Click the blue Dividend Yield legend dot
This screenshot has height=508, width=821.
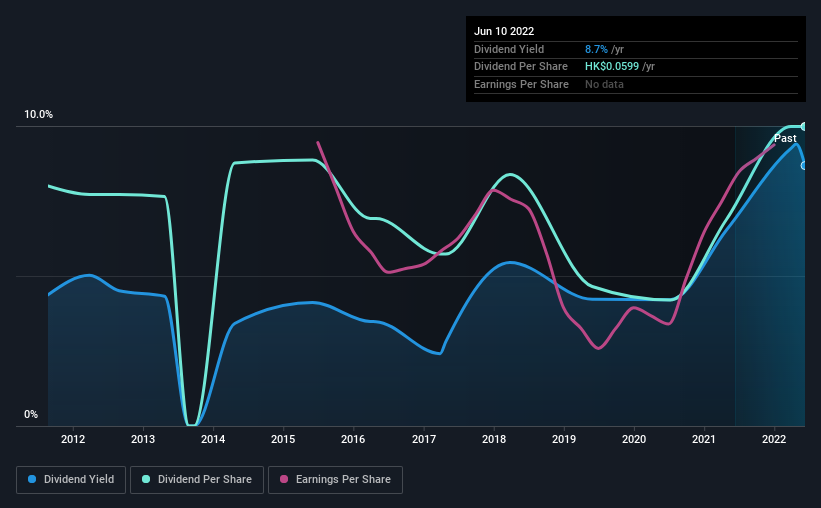32,479
